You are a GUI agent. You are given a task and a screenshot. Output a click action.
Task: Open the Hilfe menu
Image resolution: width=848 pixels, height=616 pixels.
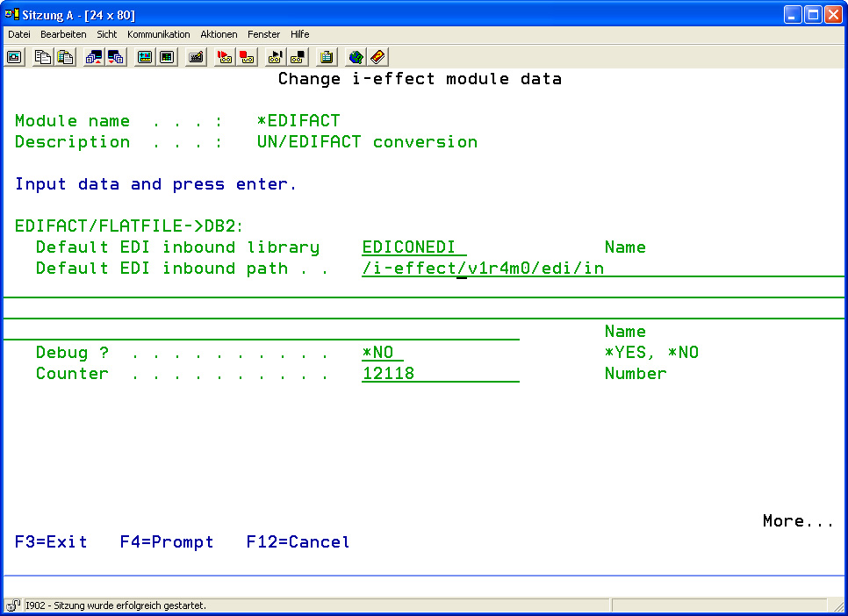coord(299,34)
